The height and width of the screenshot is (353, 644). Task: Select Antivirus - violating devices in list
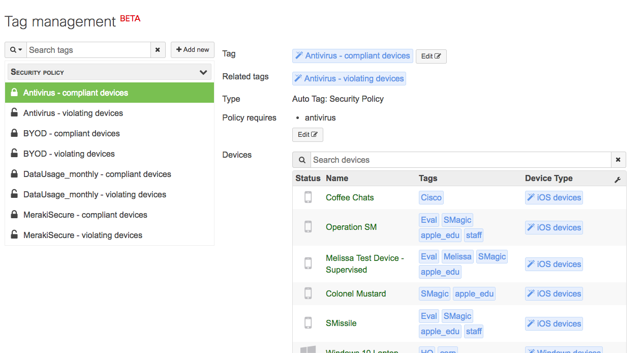(x=73, y=113)
